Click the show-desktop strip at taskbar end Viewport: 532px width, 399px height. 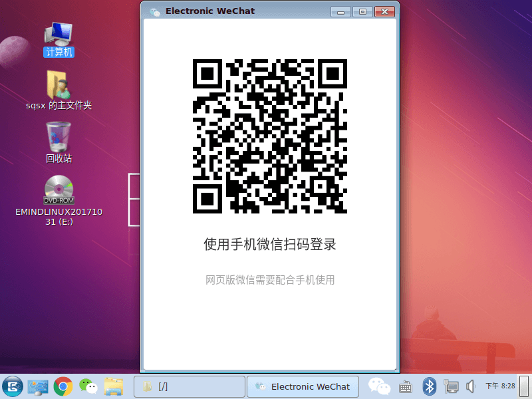(x=524, y=386)
